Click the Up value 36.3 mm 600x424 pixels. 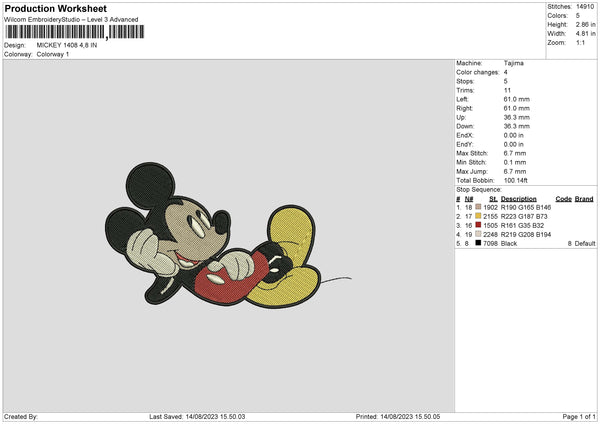[517, 117]
